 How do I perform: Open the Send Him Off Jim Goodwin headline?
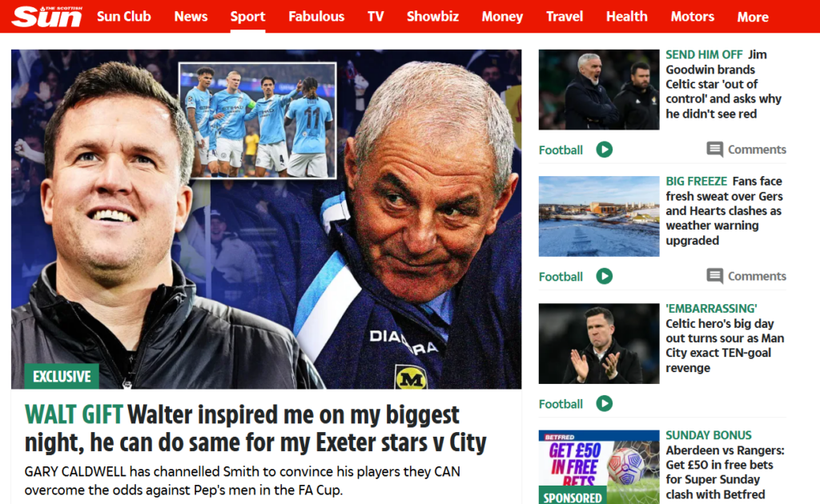723,84
